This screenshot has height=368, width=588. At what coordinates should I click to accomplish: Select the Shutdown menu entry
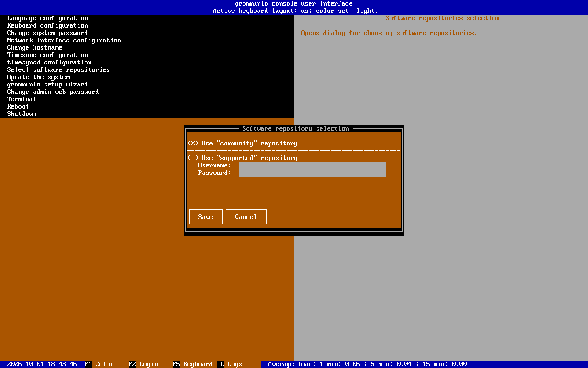point(22,114)
